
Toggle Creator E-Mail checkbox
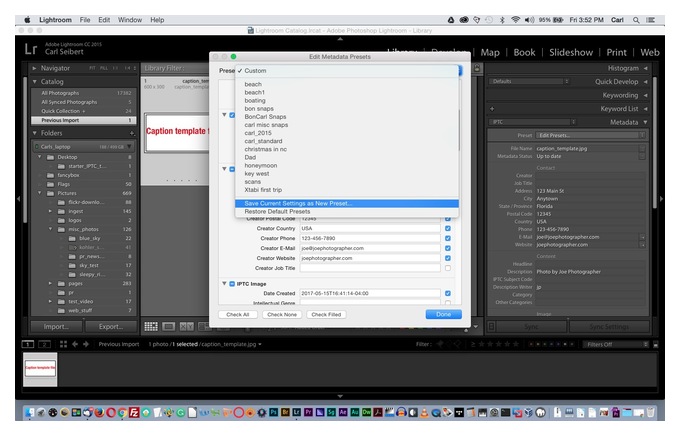448,248
